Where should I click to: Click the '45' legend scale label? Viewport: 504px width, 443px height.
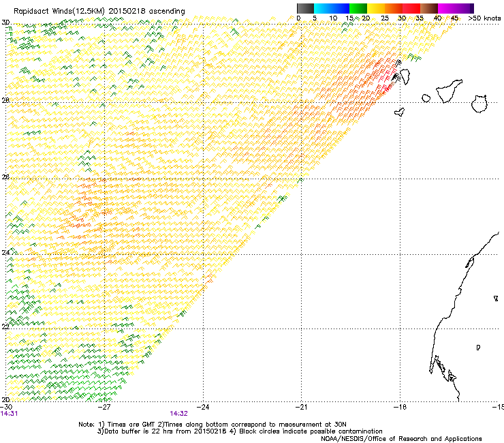pyautogui.click(x=454, y=18)
